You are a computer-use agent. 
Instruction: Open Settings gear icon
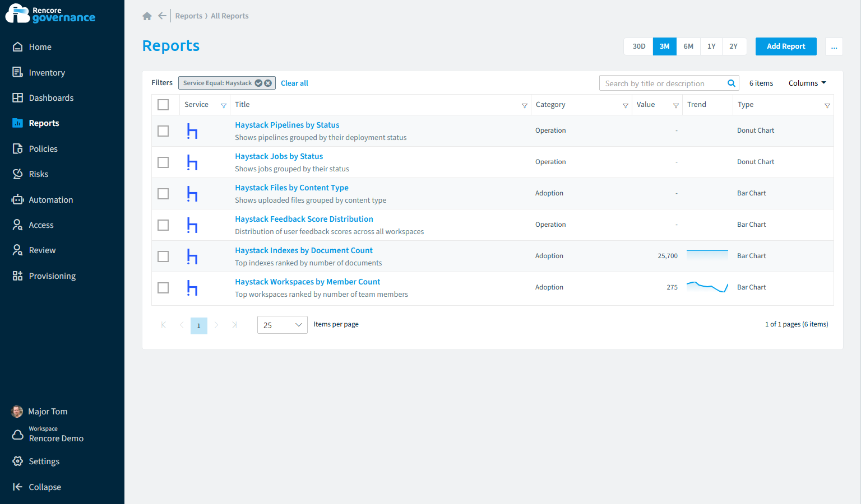click(18, 461)
